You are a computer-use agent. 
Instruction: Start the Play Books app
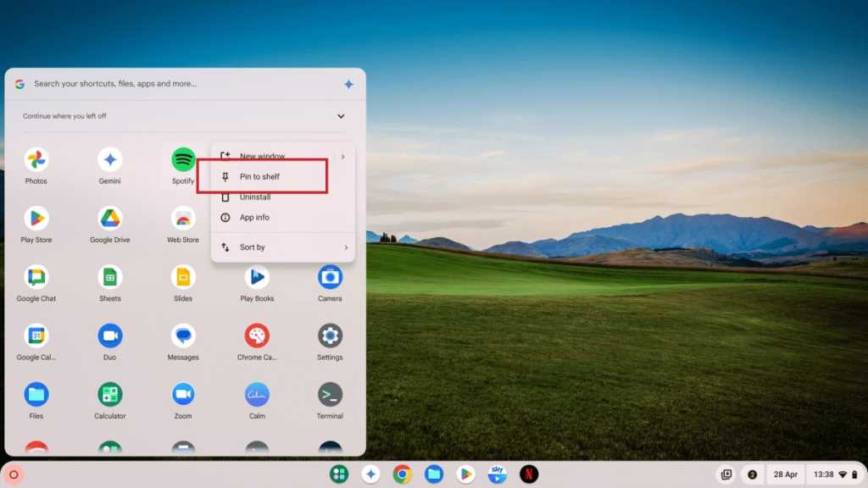point(256,278)
